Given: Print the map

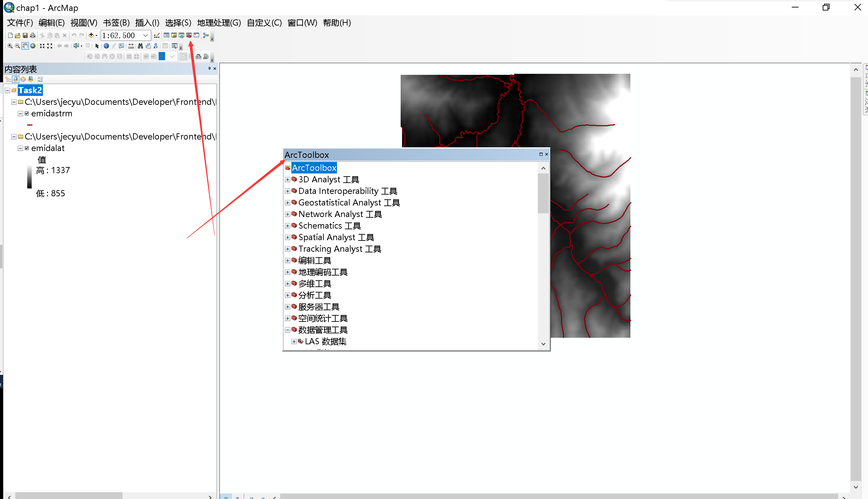Looking at the screenshot, I should click(33, 35).
